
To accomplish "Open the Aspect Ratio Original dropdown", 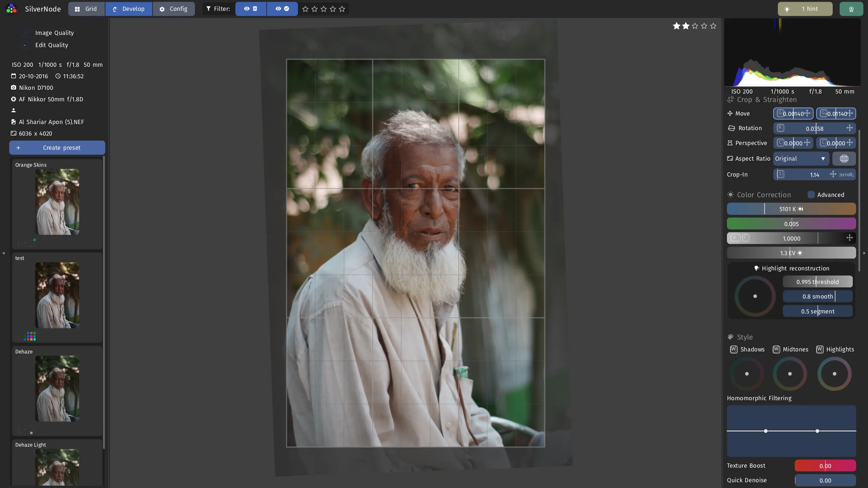I will (x=801, y=159).
